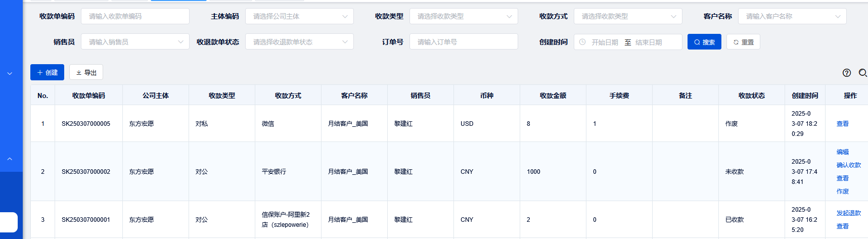
Task: Click the table search magnifier icon
Action: [x=862, y=73]
